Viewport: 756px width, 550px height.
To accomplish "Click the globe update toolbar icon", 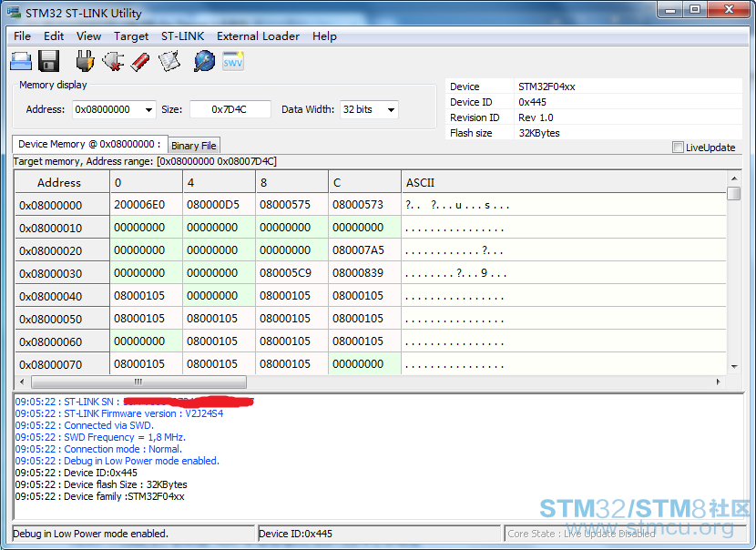I will tap(204, 62).
